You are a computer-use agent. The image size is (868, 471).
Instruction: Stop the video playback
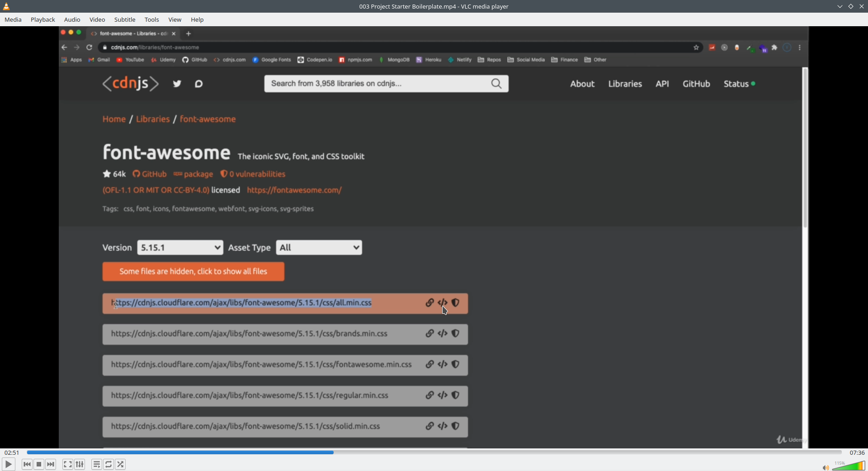(39, 464)
